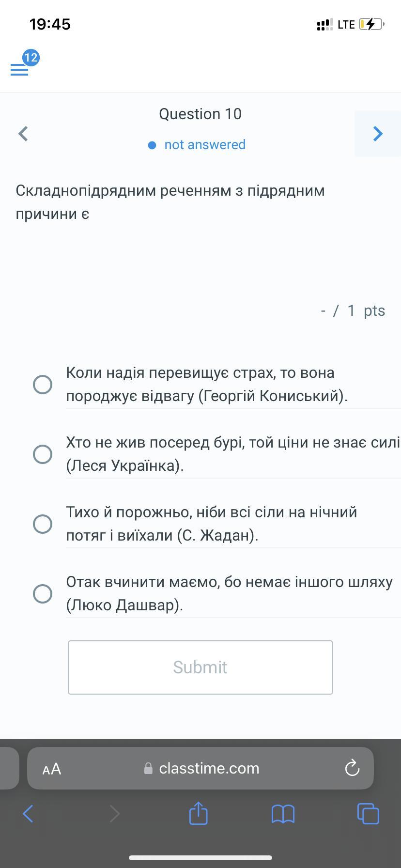Navigate back with Safari back arrow
401x868 pixels.
28,814
